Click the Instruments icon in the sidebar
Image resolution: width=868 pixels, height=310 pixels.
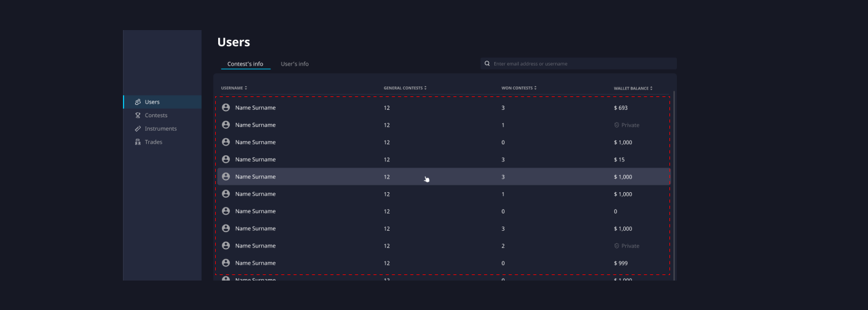(x=138, y=129)
